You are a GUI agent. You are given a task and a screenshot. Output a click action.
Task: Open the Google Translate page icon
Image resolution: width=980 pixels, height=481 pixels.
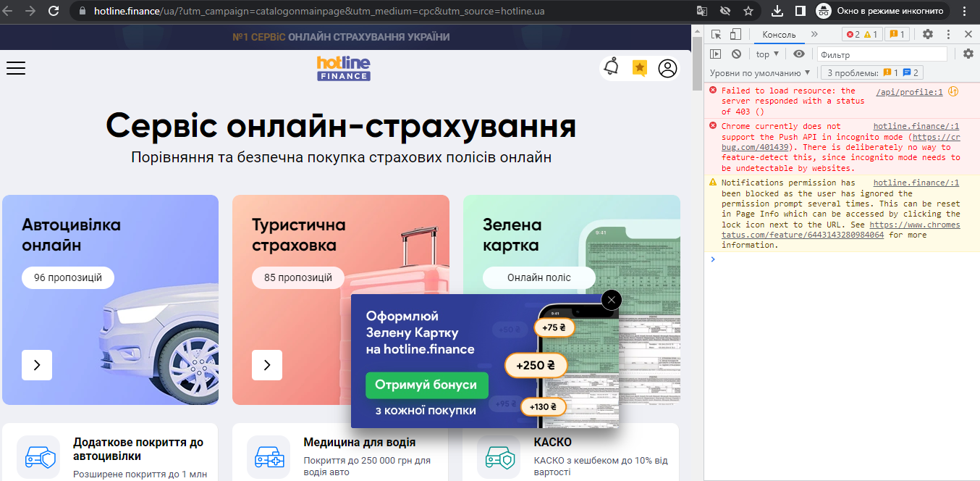[702, 11]
